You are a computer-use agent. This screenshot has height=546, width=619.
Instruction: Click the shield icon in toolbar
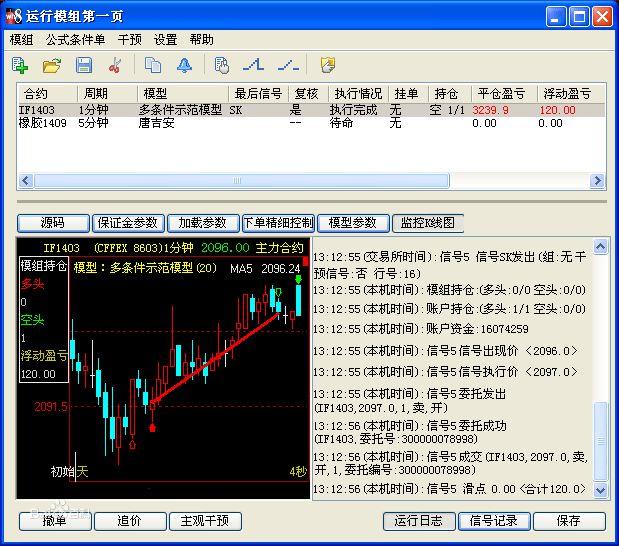[x=327, y=65]
